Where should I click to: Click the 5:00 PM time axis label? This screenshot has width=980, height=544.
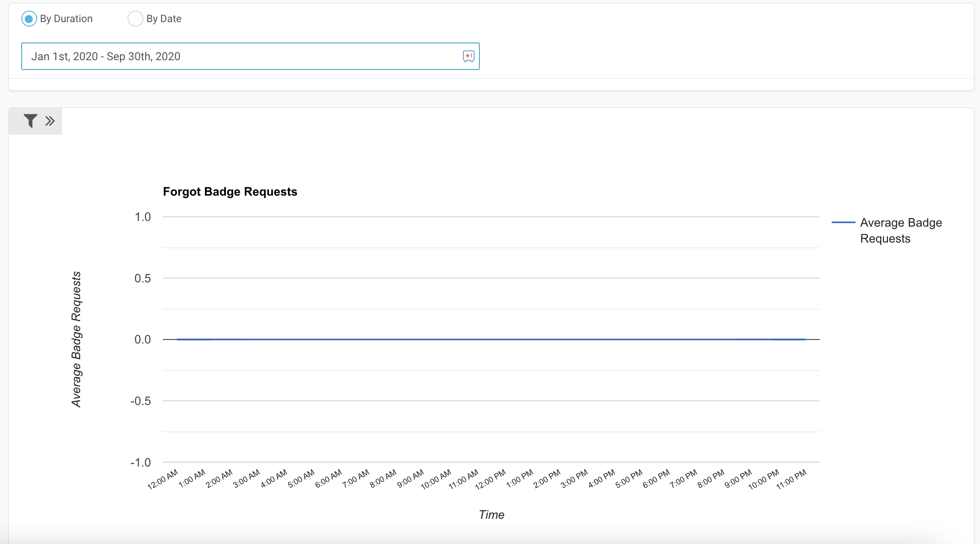[629, 479]
